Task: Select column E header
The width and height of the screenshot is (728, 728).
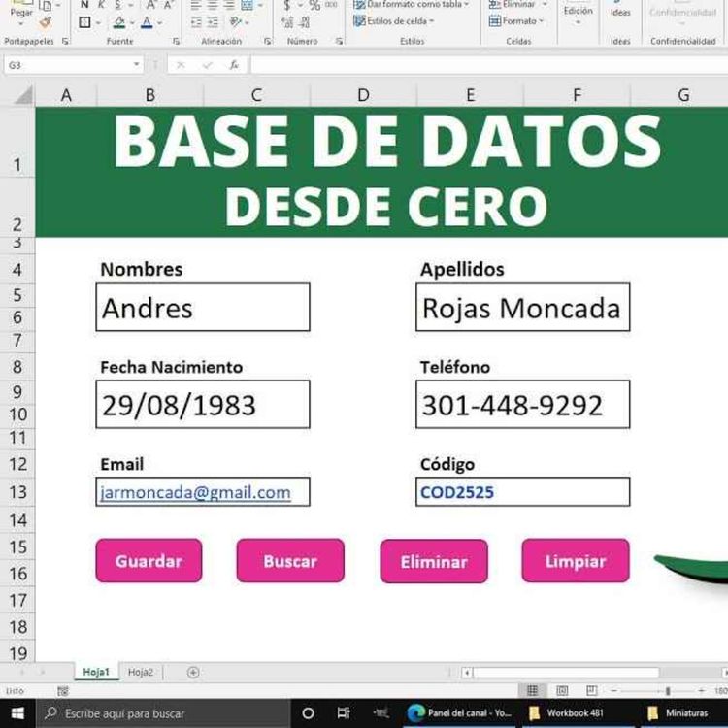Action: (471, 95)
